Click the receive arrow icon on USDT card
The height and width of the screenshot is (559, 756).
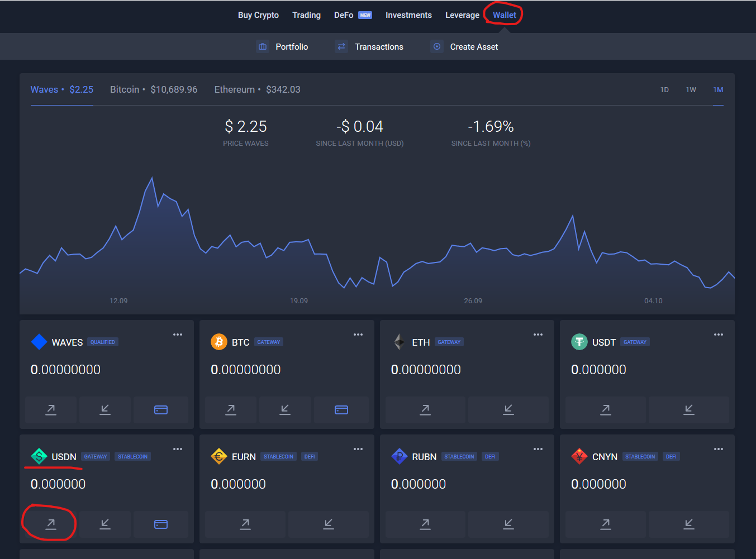(688, 410)
